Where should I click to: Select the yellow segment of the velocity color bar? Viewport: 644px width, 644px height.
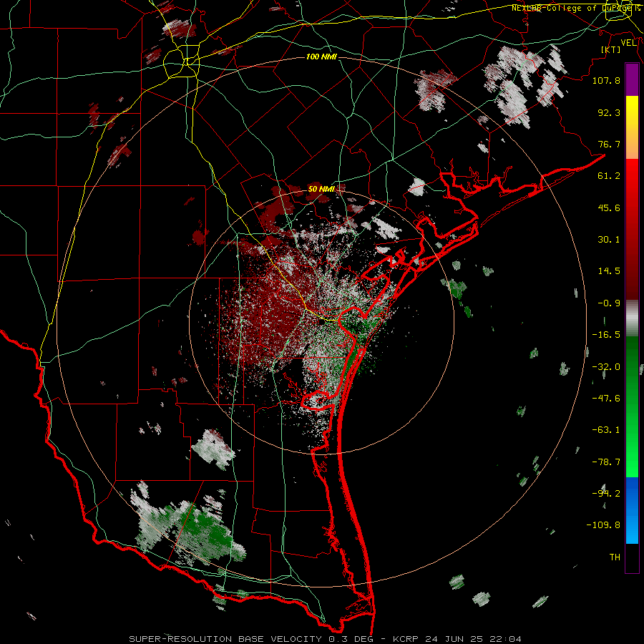pos(632,112)
